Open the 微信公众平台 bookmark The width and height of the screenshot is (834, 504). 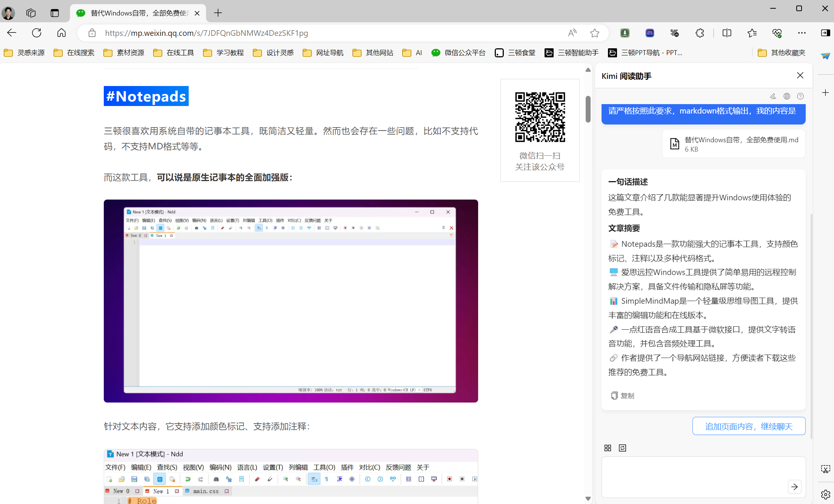tap(458, 52)
